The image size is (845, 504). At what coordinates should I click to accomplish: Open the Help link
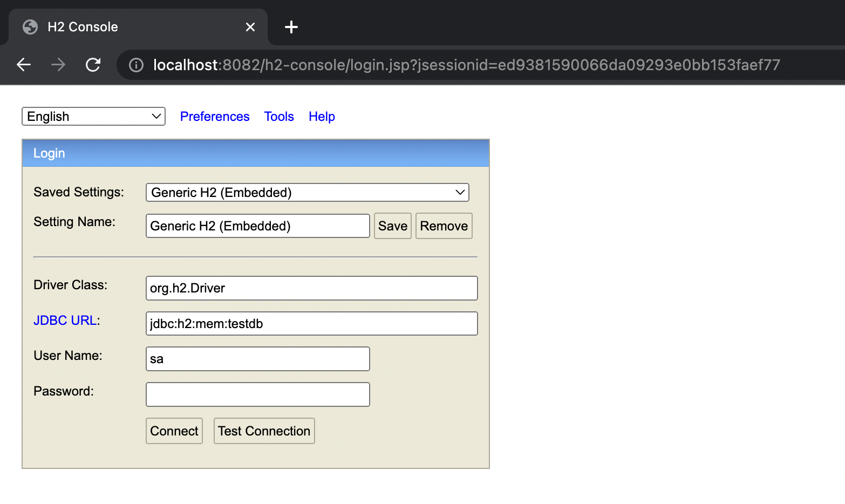point(322,117)
